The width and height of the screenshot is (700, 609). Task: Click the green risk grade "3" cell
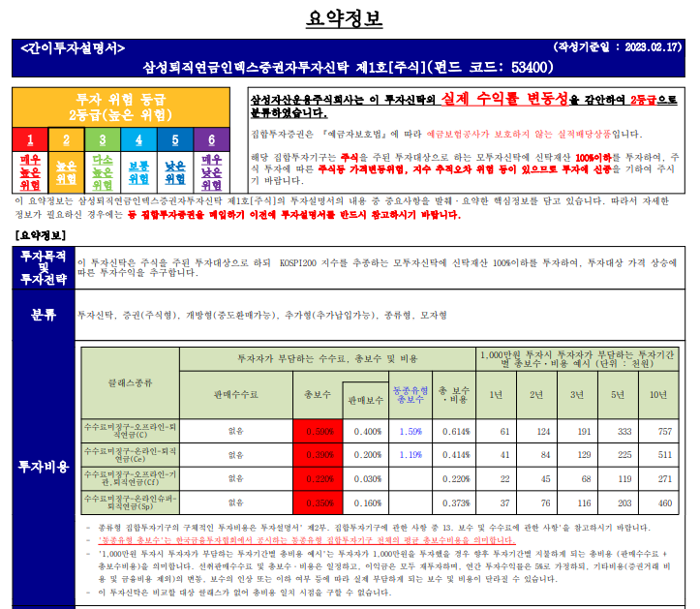pyautogui.click(x=103, y=139)
